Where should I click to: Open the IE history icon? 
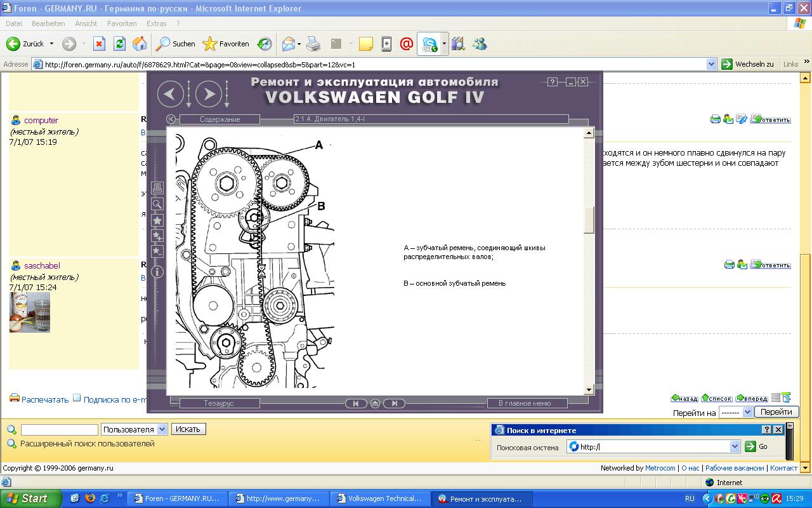264,44
